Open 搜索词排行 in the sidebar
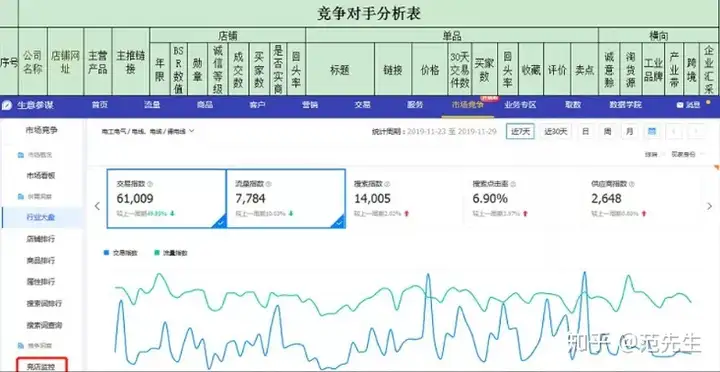 pyautogui.click(x=45, y=304)
